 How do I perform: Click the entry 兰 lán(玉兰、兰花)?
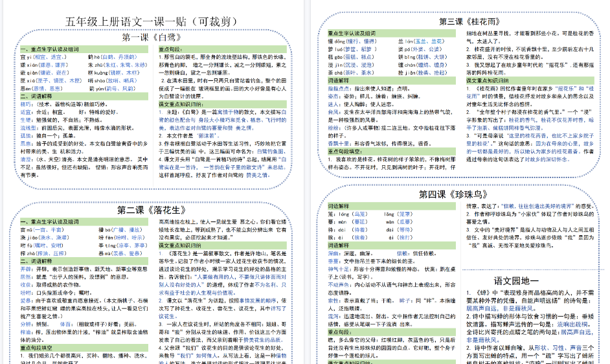pyautogui.click(x=421, y=41)
